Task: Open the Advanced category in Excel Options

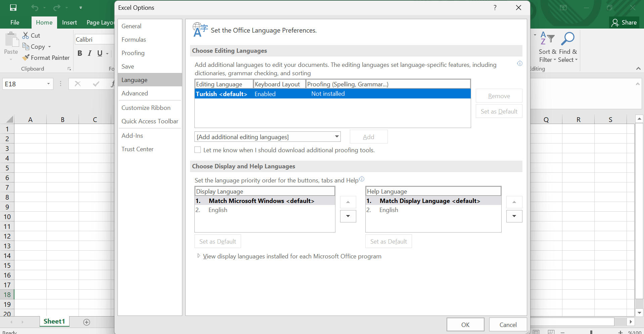Action: [x=150, y=93]
